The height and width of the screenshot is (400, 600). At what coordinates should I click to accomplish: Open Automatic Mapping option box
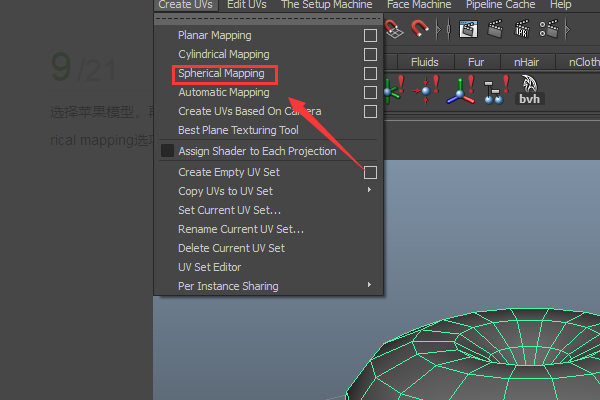[370, 92]
